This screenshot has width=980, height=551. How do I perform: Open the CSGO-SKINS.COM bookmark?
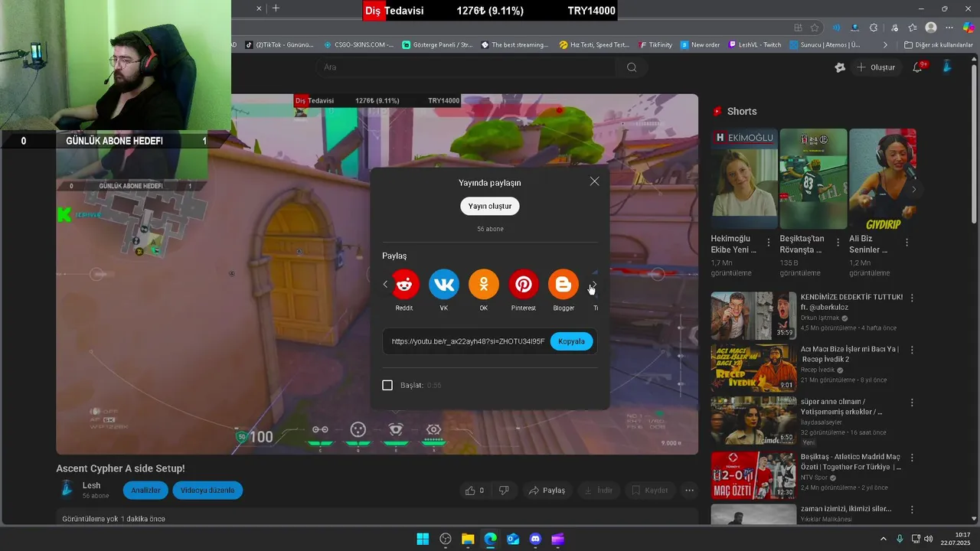point(358,45)
